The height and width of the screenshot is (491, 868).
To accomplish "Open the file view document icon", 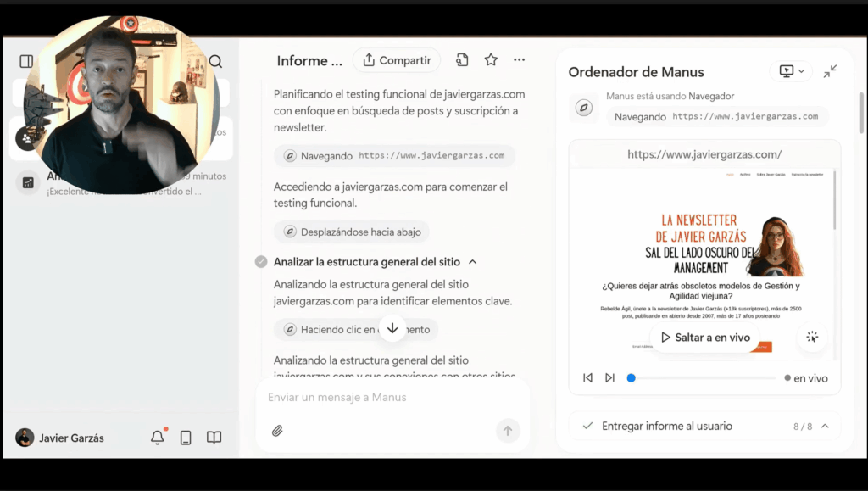I will [x=462, y=60].
